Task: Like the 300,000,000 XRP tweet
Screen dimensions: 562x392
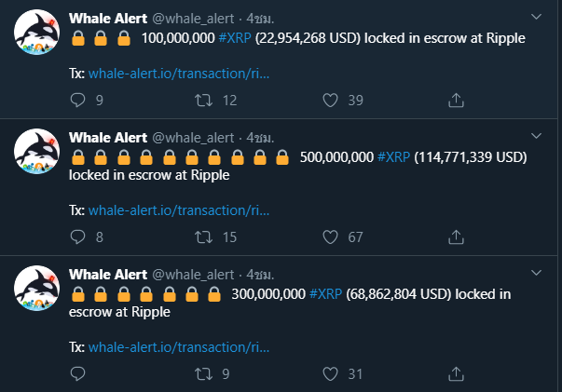Action: (330, 374)
